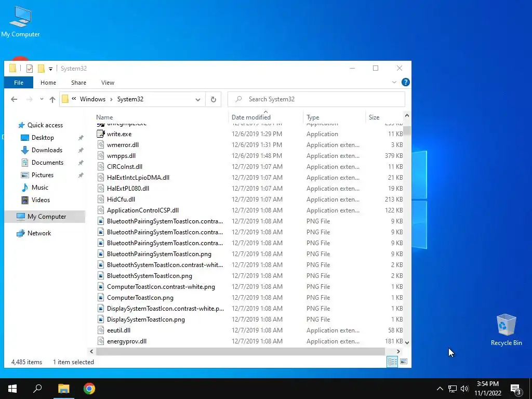
Task: Click the Windows breadcrumb in address bar
Action: click(x=92, y=99)
